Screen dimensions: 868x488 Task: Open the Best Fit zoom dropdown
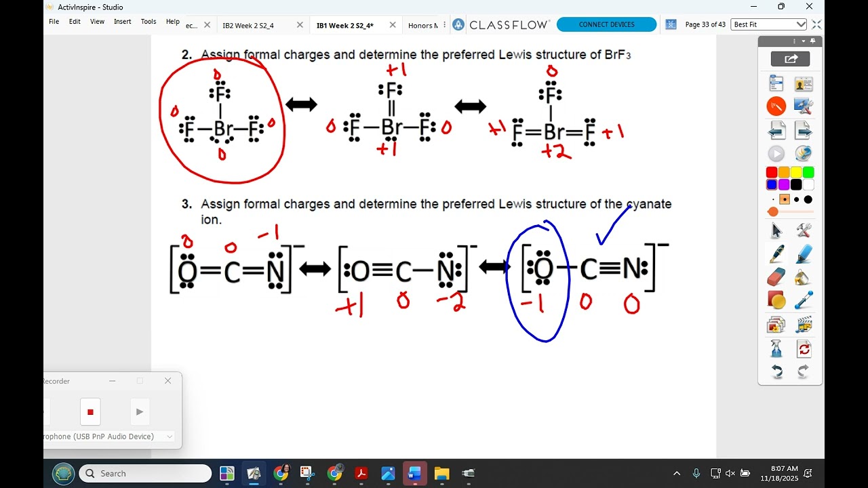(x=769, y=24)
